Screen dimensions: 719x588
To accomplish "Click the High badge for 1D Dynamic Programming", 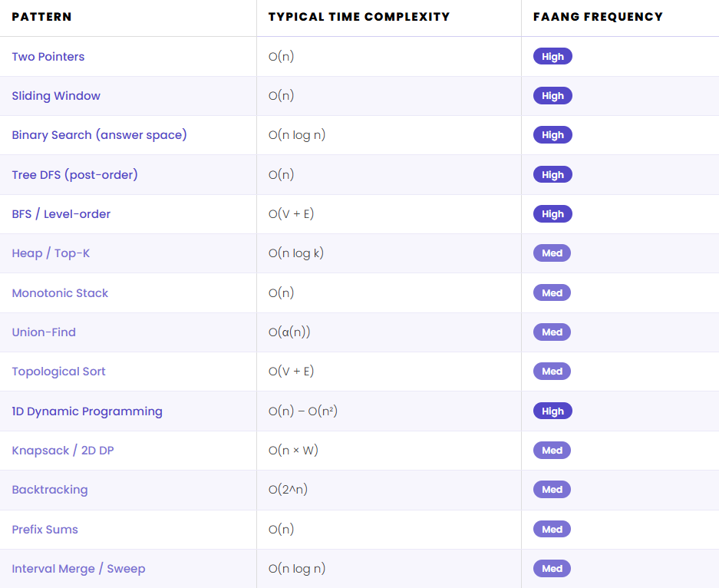I will point(552,411).
